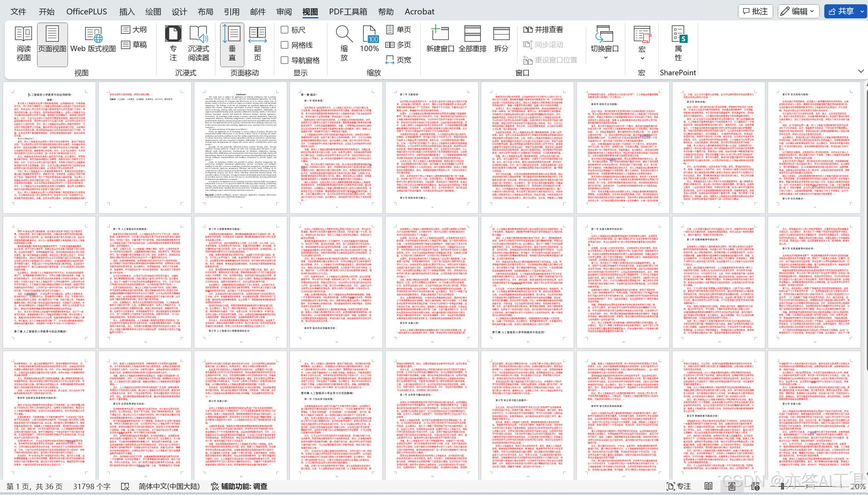Enable the 标尺 ruler checkbox
Screen dimensions: 868x495
285,30
